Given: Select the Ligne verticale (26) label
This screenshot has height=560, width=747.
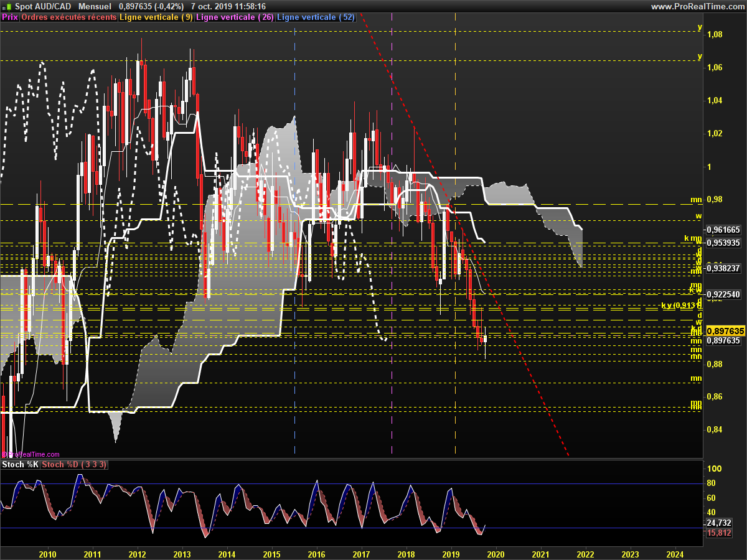Looking at the screenshot, I should (234, 17).
